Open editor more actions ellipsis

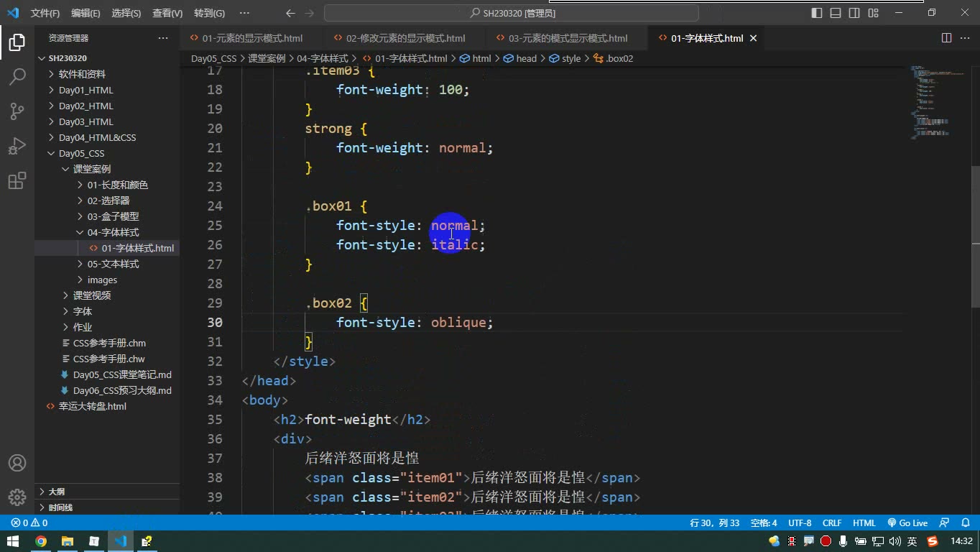(965, 38)
